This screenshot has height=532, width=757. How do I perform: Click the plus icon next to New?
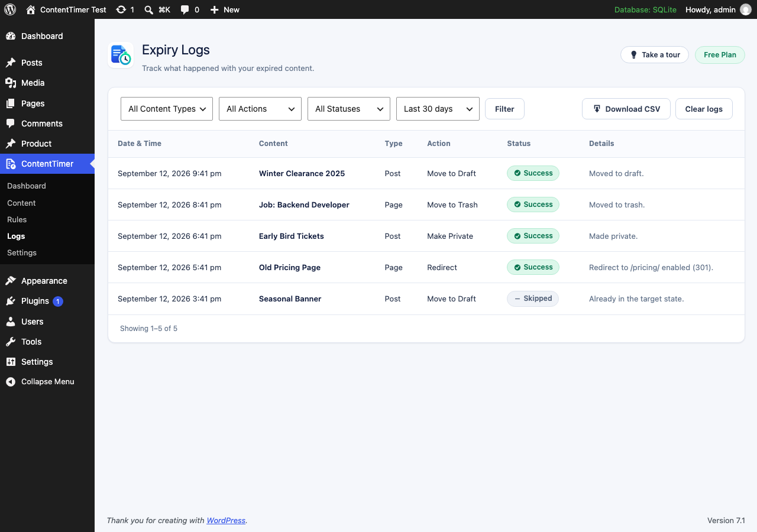[x=215, y=9]
